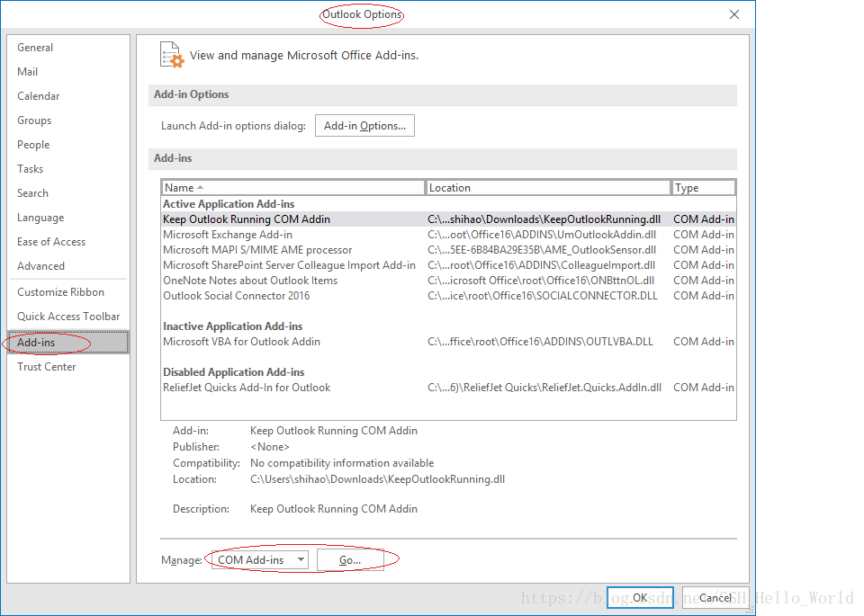Click the Inactive Application Add-ins group heading
The height and width of the screenshot is (616, 864).
point(232,326)
